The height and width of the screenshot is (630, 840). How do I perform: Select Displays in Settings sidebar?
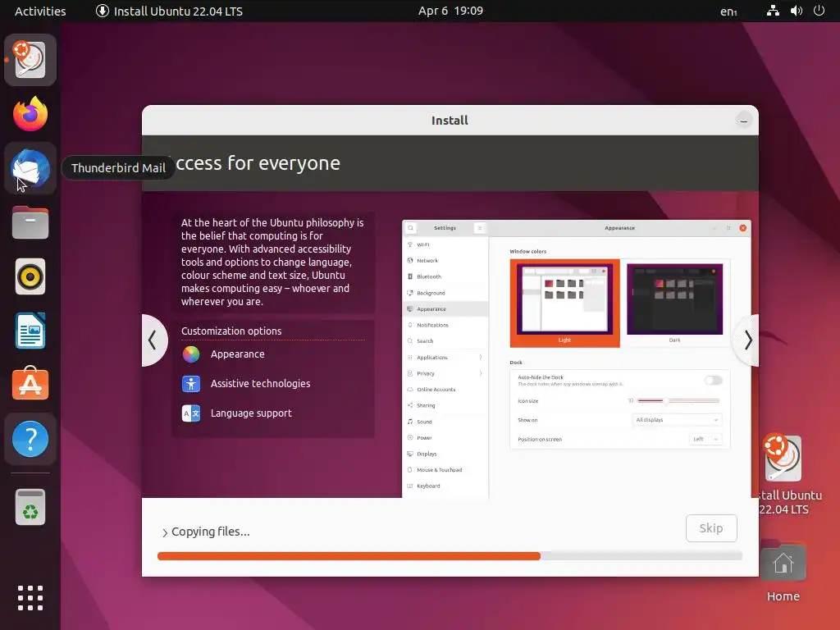point(445,454)
